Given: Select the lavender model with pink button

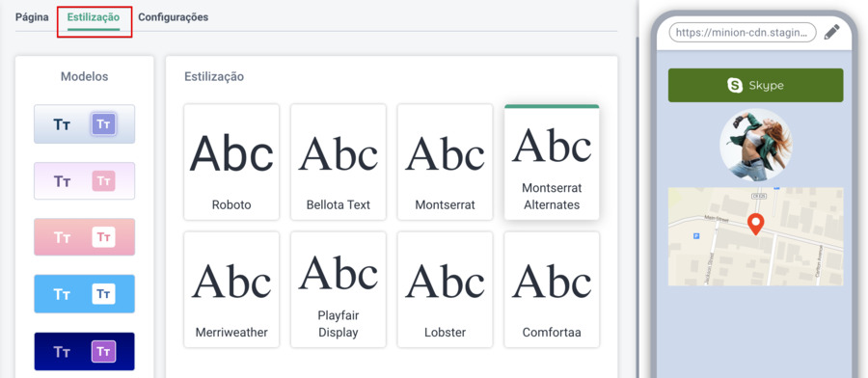Looking at the screenshot, I should 84,181.
